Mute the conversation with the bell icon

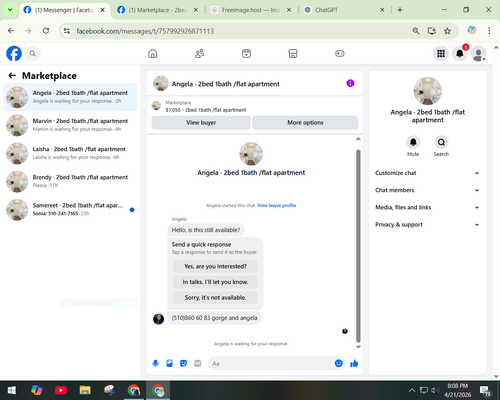coord(413,142)
